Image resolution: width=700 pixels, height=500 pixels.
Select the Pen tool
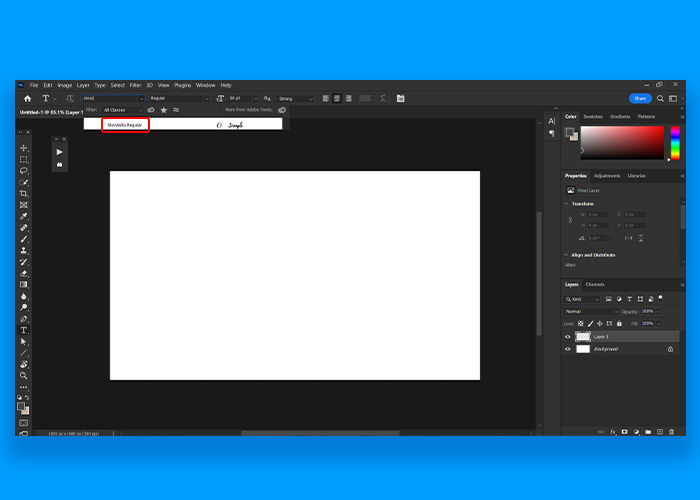24,319
